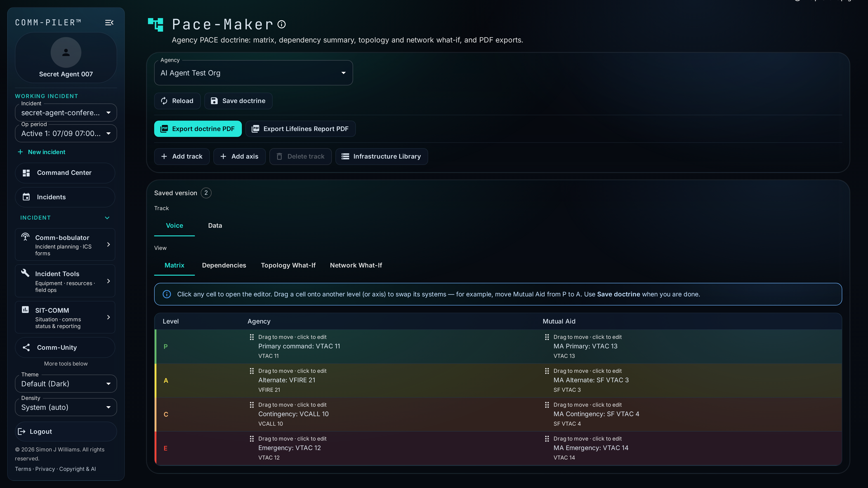
Task: Open the Op period dropdown
Action: point(66,133)
